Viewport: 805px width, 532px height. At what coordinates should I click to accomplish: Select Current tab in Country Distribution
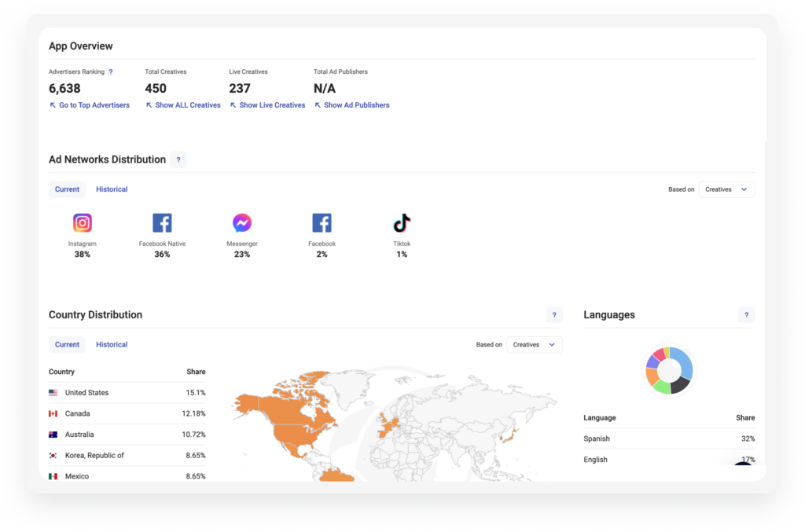point(68,345)
